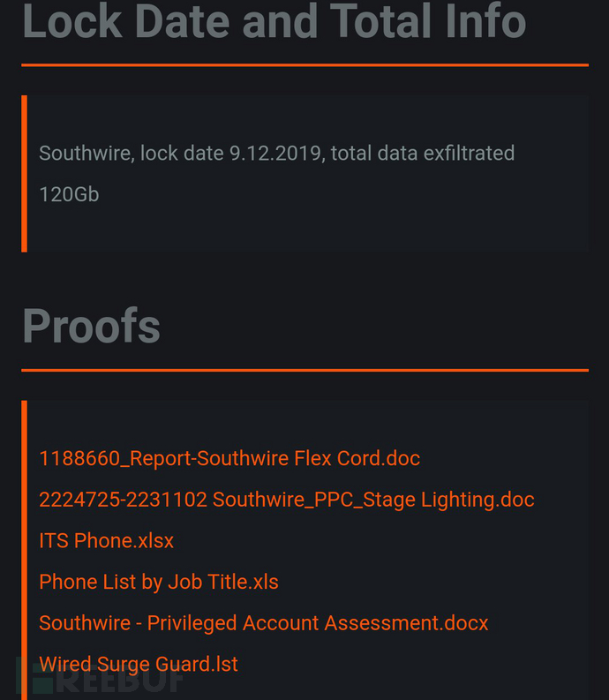Screen dimensions: 609x700
Task: Click the FREEBUF watermark logo
Action: [101, 677]
